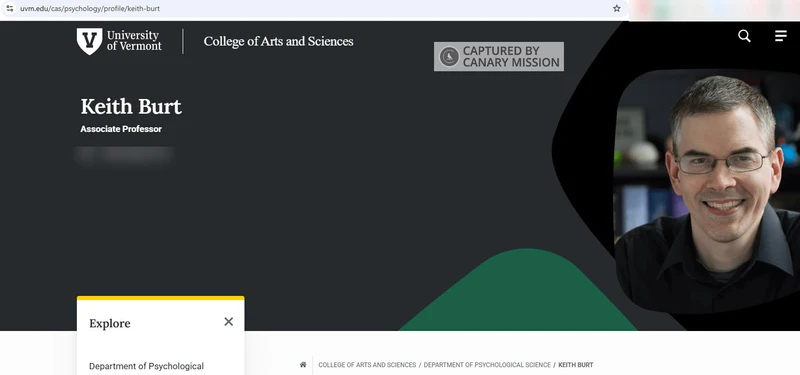Open Department of Psychological link in Explore panel
Image resolution: width=800 pixels, height=375 pixels.
[146, 366]
